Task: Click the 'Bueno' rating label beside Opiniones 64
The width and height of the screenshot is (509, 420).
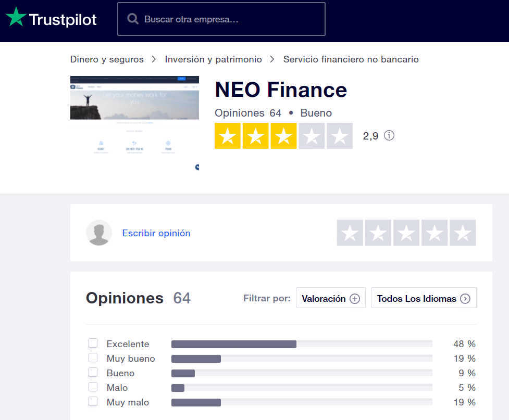Action: tap(316, 113)
